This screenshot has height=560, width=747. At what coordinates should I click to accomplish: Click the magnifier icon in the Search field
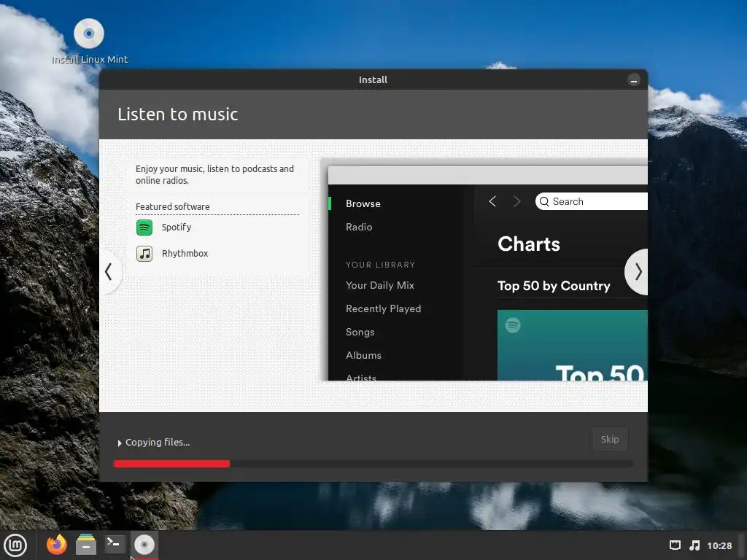pos(544,201)
